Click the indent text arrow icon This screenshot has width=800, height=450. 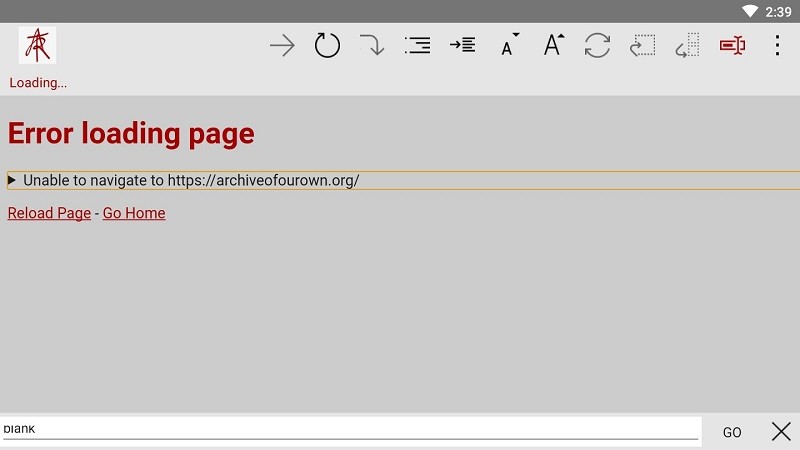[x=462, y=45]
